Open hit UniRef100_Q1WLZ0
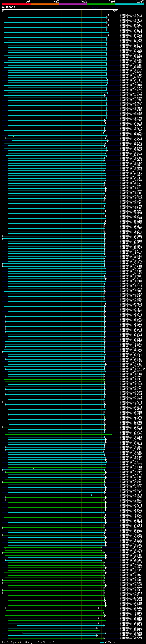 (x=131, y=17)
